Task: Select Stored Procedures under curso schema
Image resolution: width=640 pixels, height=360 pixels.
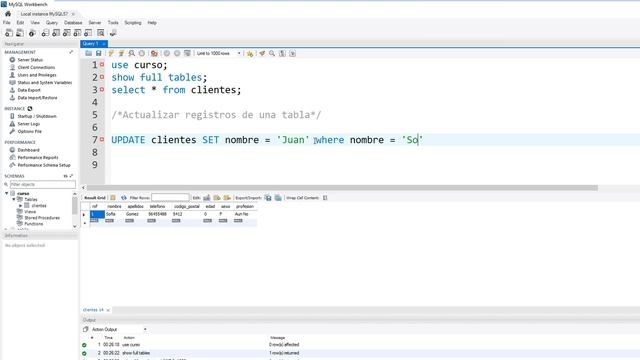Action: 42,218
